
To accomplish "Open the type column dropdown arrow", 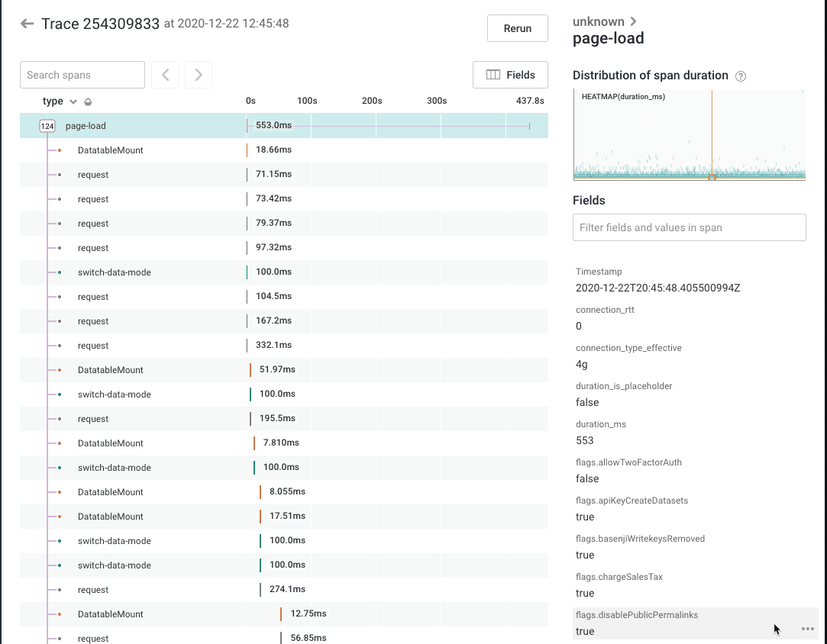I will pyautogui.click(x=73, y=101).
